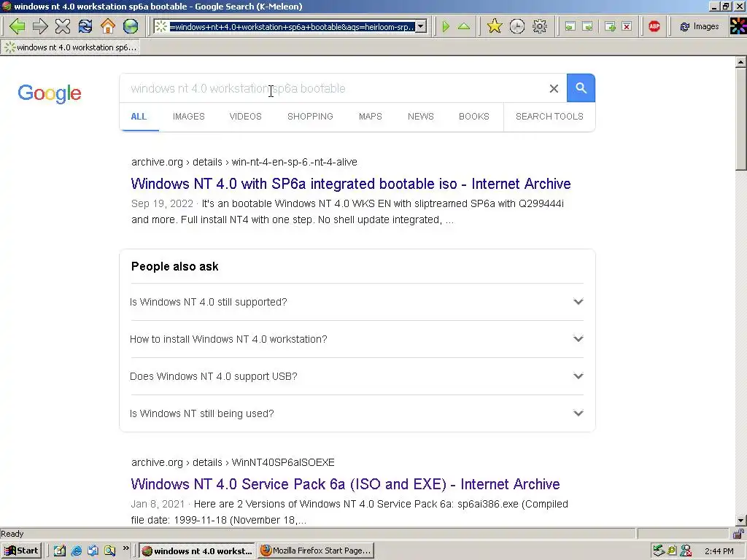Viewport: 747px width, 560px height.
Task: Open 'Windows NT 4.0 with SP6a integrated bootable iso' result
Action: tap(351, 184)
